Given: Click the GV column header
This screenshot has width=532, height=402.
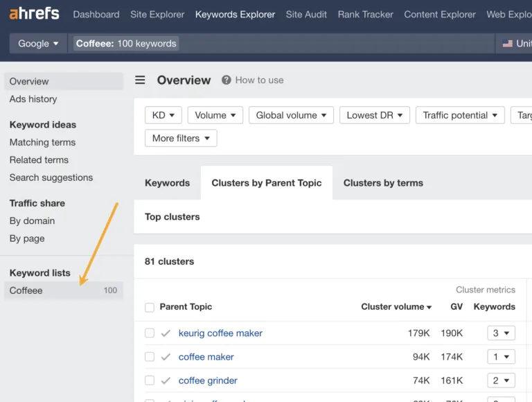Looking at the screenshot, I should pyautogui.click(x=456, y=307).
